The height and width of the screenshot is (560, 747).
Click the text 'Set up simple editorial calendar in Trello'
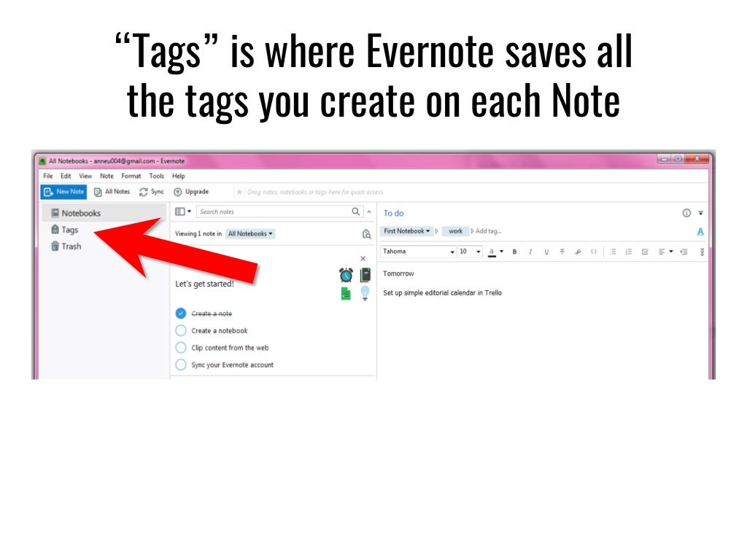(x=442, y=292)
